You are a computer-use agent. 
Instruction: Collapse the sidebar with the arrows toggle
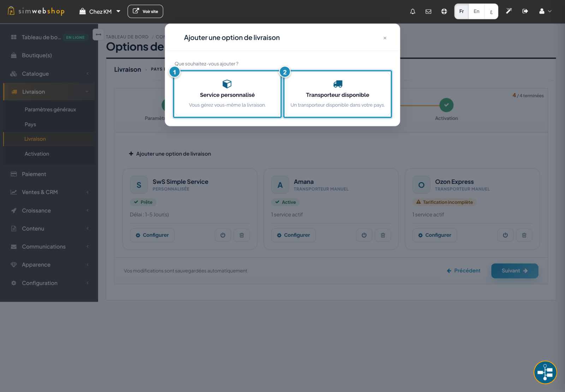point(99,35)
